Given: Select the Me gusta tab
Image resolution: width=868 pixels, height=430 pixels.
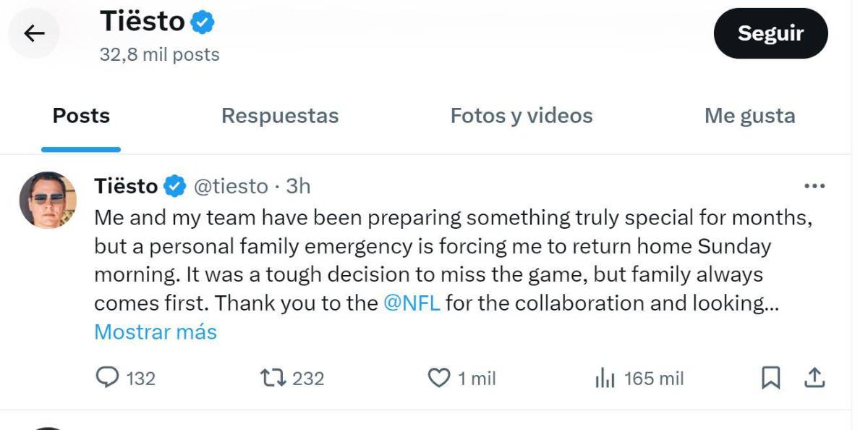Looking at the screenshot, I should (750, 115).
